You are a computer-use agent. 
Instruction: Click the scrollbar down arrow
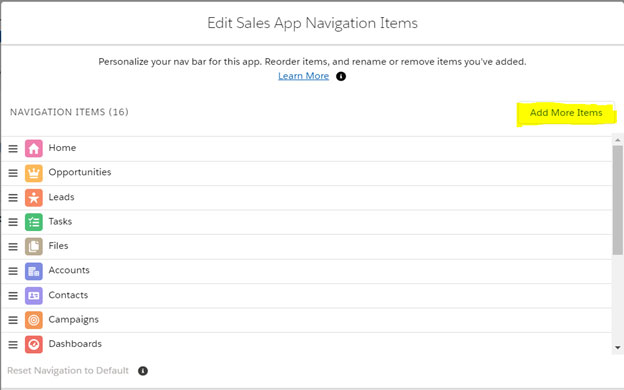(x=618, y=347)
